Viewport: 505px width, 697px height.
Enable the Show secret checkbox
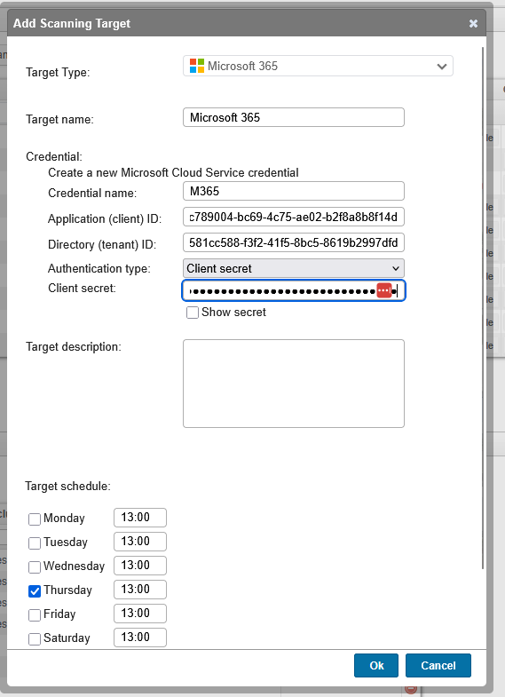tap(192, 312)
